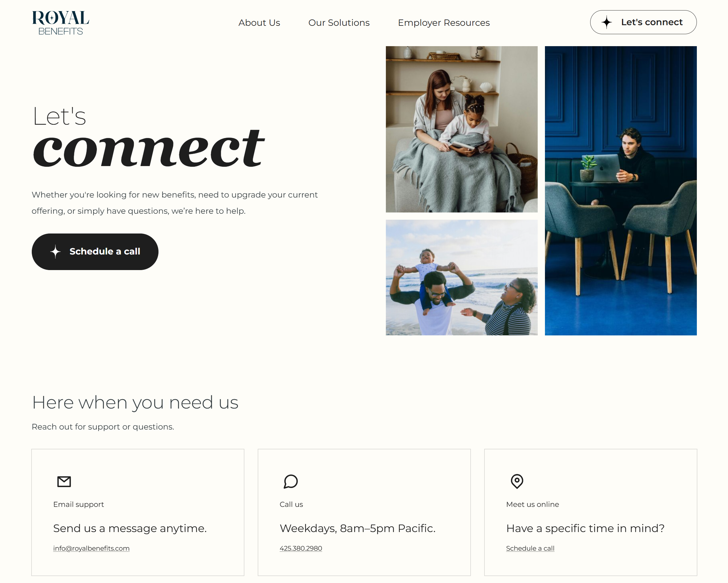The image size is (728, 583).
Task: Open the About Us menu item
Action: pos(259,23)
